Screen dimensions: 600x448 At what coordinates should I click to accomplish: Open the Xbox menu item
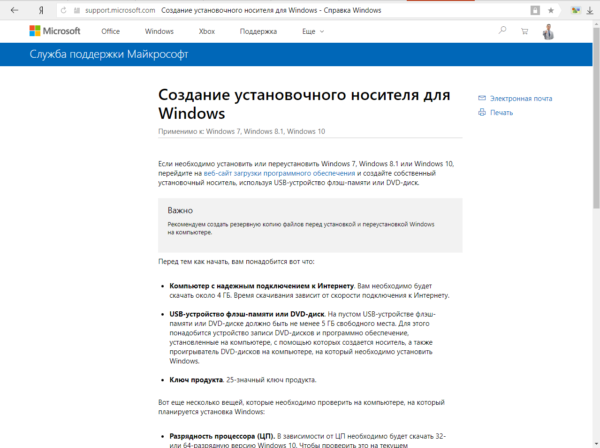(207, 31)
